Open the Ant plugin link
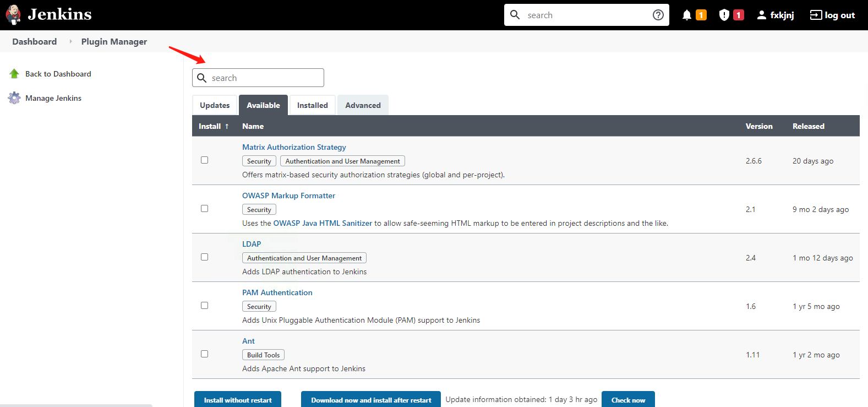The image size is (868, 407). point(248,341)
